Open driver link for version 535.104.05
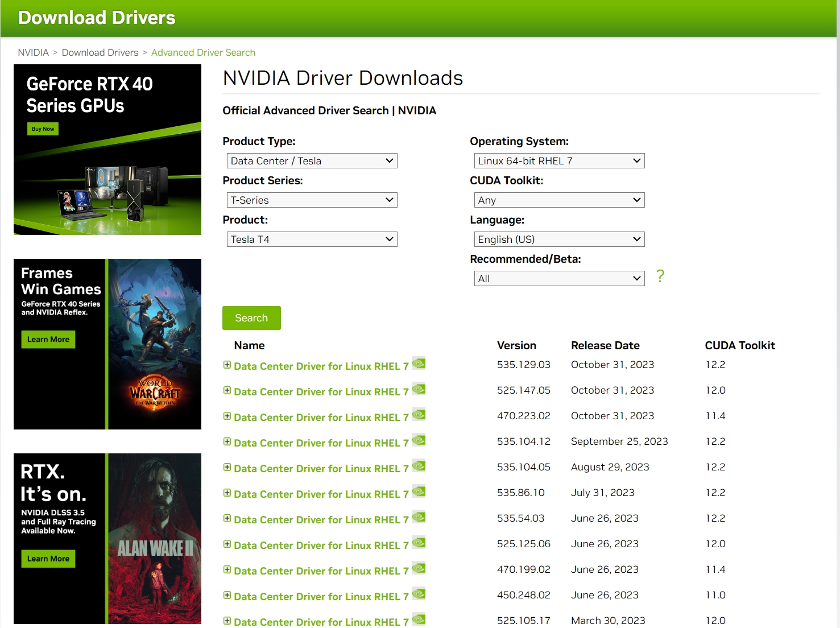 tap(321, 469)
